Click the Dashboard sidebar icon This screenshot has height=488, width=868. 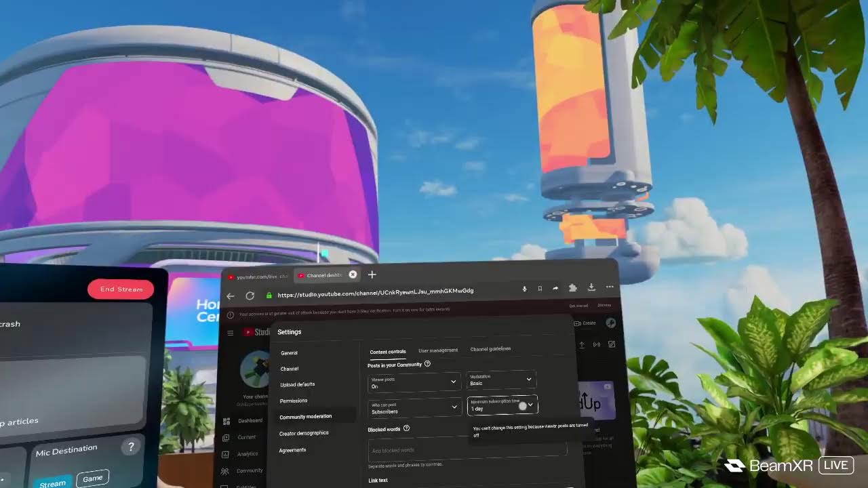[226, 422]
